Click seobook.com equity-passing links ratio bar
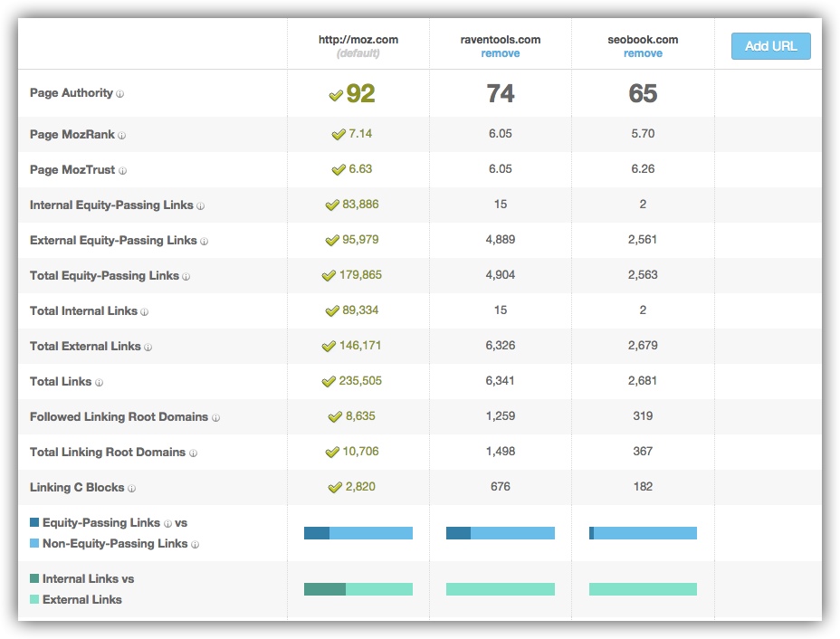The image size is (840, 639). coord(643,533)
